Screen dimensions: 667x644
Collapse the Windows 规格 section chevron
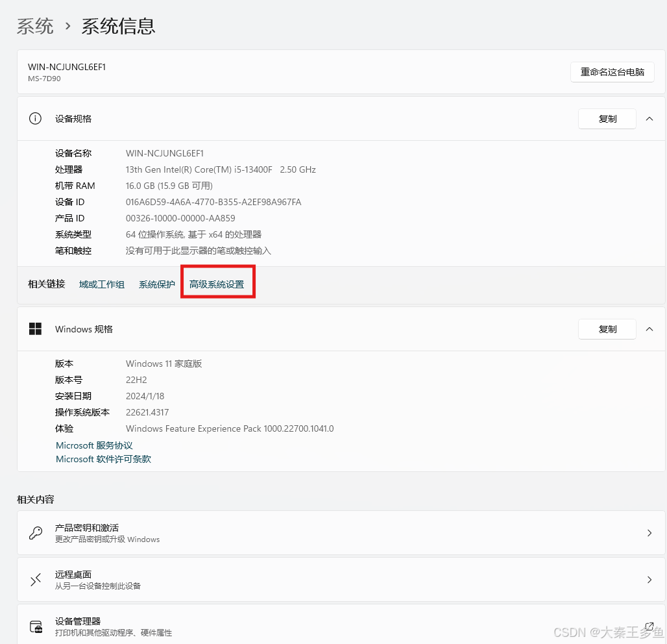pos(649,329)
